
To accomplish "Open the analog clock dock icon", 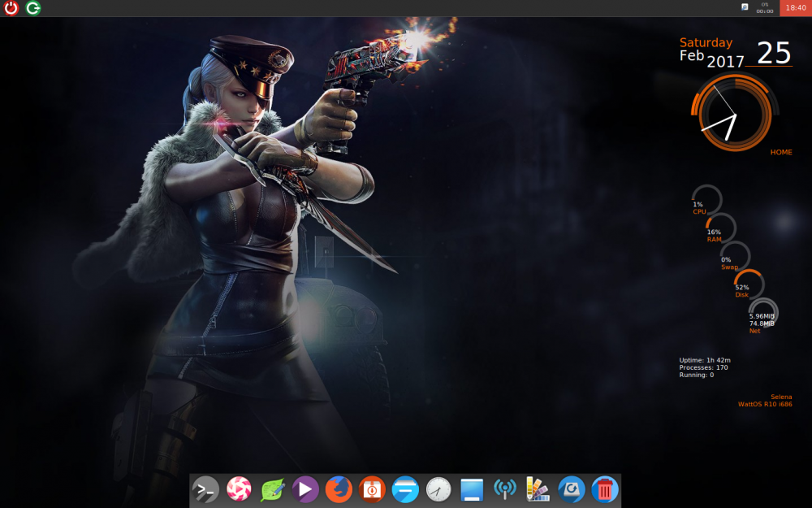I will point(438,488).
